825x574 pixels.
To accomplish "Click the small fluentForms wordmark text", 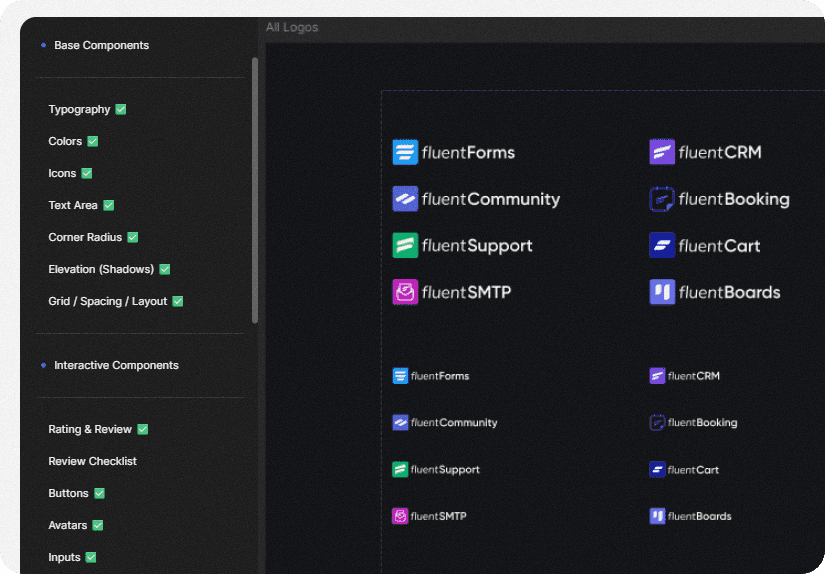I will [x=440, y=376].
